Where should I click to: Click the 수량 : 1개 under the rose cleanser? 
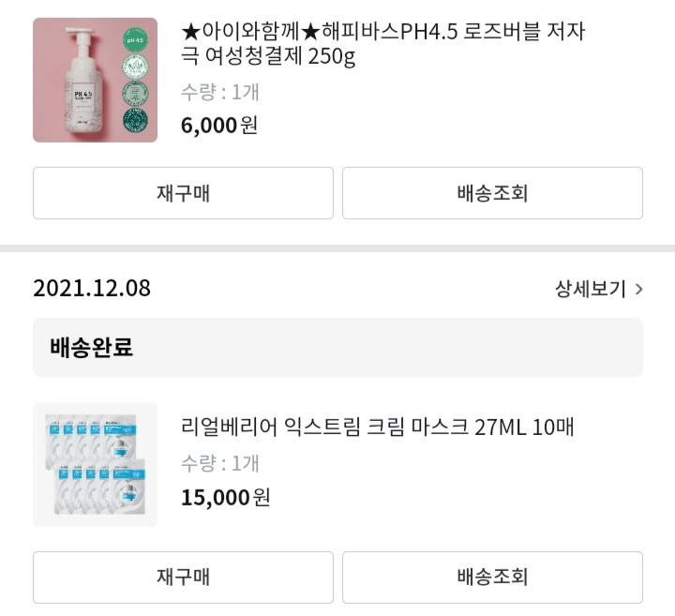(x=220, y=92)
